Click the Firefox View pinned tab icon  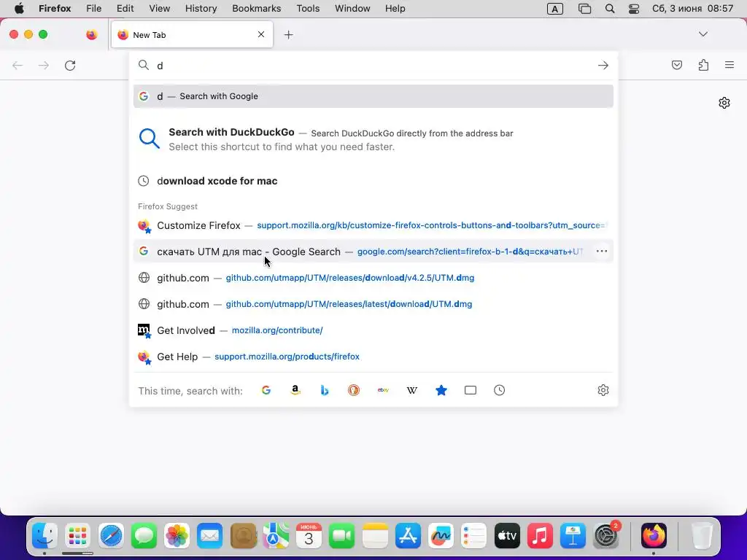click(91, 34)
